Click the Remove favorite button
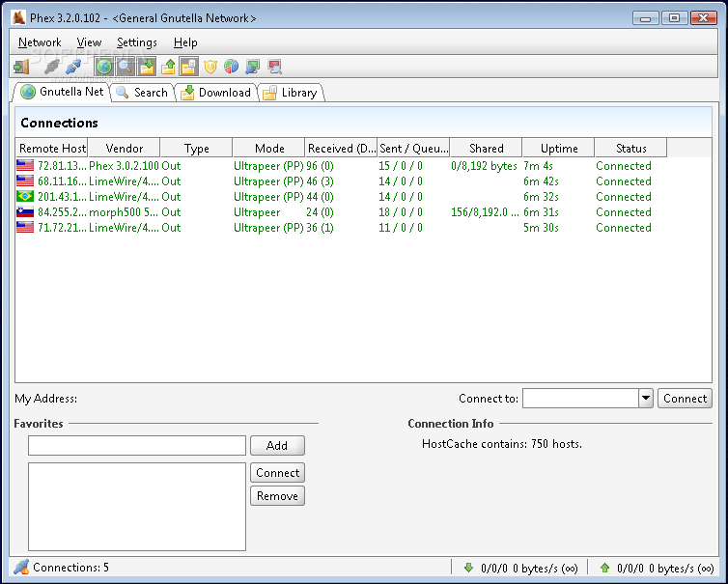Viewport: 728px width, 584px height. pyautogui.click(x=277, y=496)
